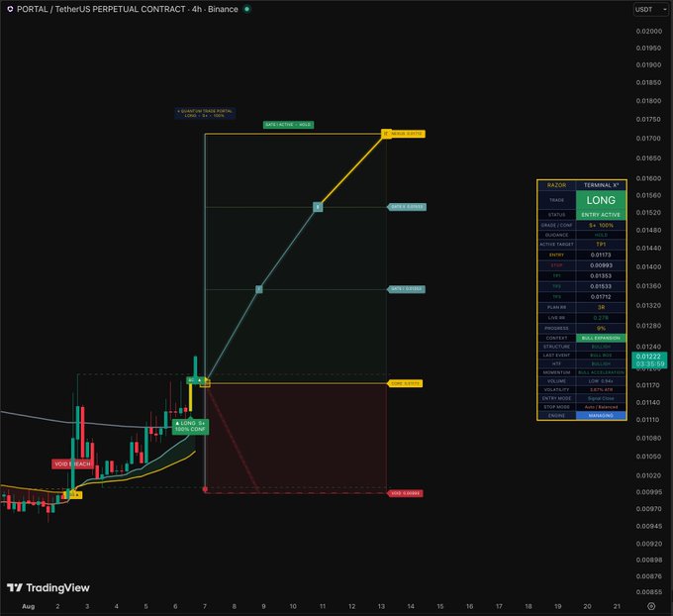The width and height of the screenshot is (673, 616).
Task: Click the Auto / Balanced stop mode value
Action: 601,407
